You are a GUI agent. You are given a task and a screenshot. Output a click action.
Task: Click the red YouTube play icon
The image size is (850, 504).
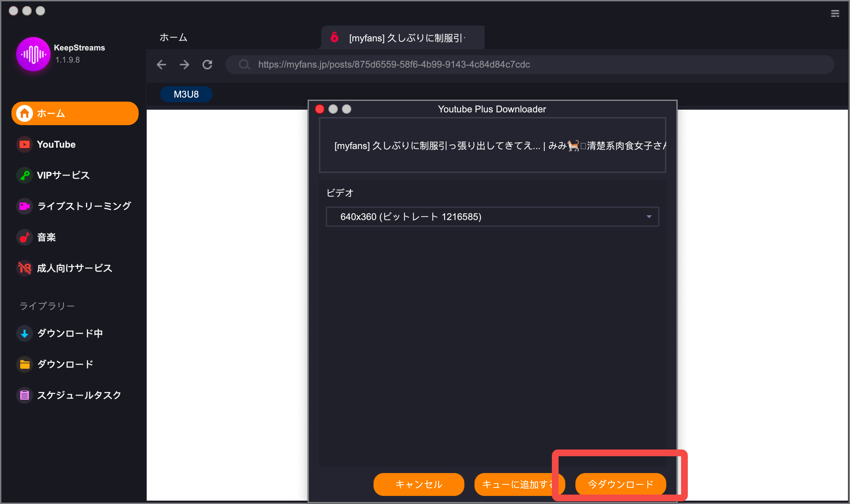tap(25, 144)
